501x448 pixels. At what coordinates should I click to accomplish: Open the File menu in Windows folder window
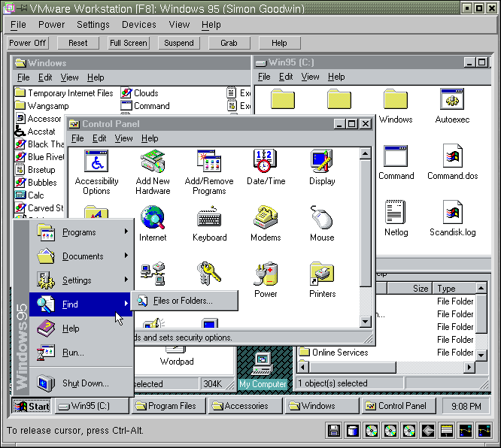(23, 77)
